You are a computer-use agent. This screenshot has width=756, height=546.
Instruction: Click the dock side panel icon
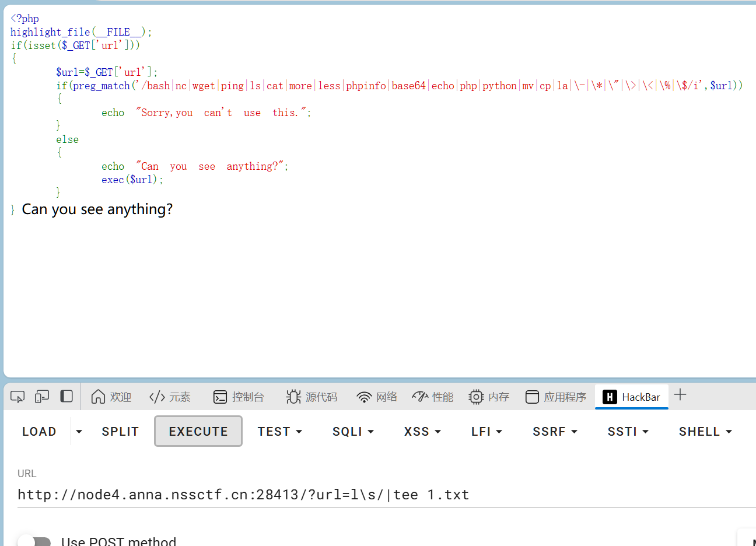point(66,397)
